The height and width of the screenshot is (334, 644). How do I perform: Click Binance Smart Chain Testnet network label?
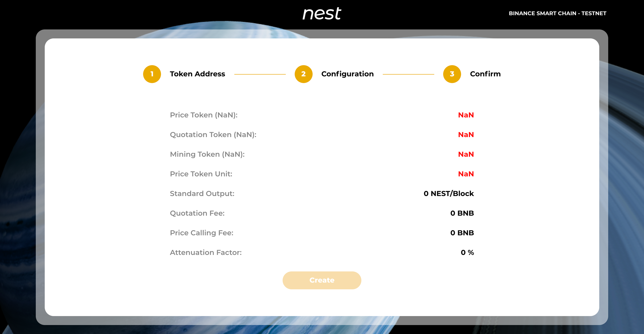point(557,14)
